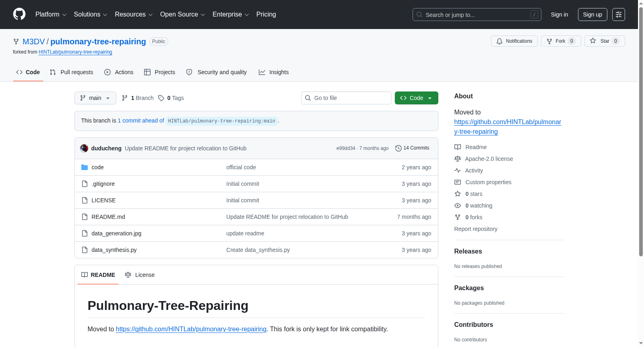Viewport: 644px width, 347px height.
Task: Click the 1 commit ahead of link
Action: [x=141, y=121]
